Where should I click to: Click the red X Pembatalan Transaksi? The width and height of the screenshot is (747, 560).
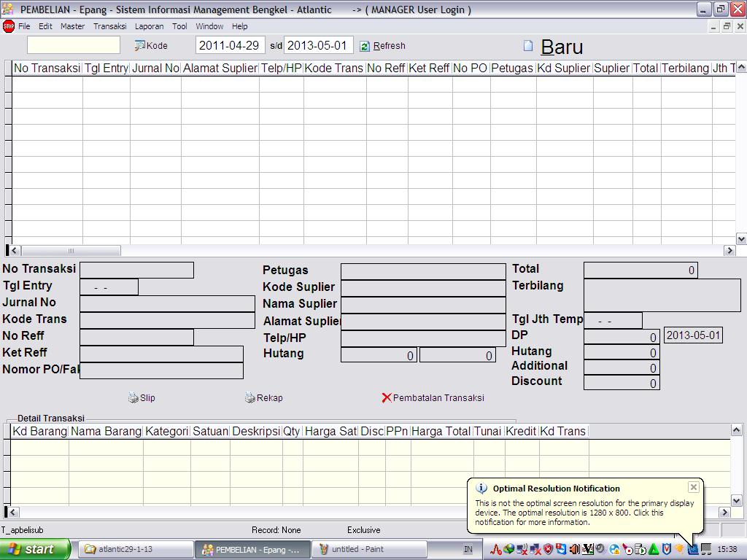point(387,398)
